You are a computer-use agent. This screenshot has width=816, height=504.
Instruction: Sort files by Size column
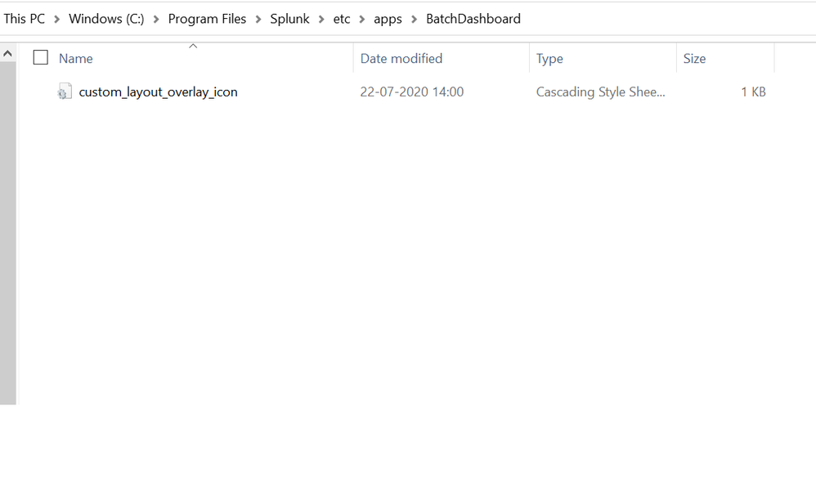[x=694, y=59]
